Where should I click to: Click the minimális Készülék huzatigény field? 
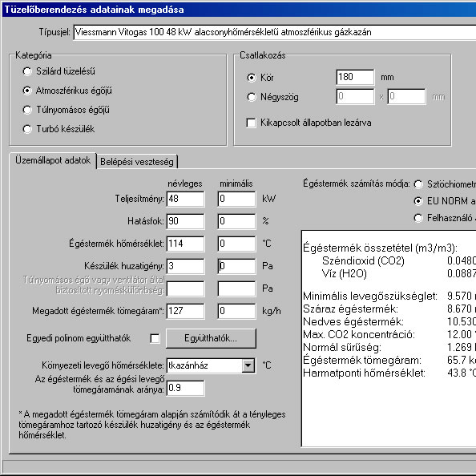pos(236,266)
